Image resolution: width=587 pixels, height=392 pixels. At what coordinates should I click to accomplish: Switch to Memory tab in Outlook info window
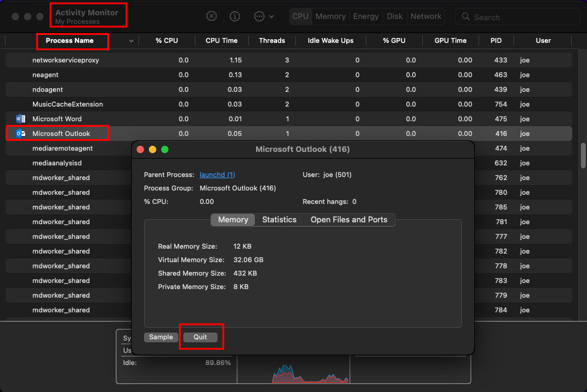click(x=233, y=219)
